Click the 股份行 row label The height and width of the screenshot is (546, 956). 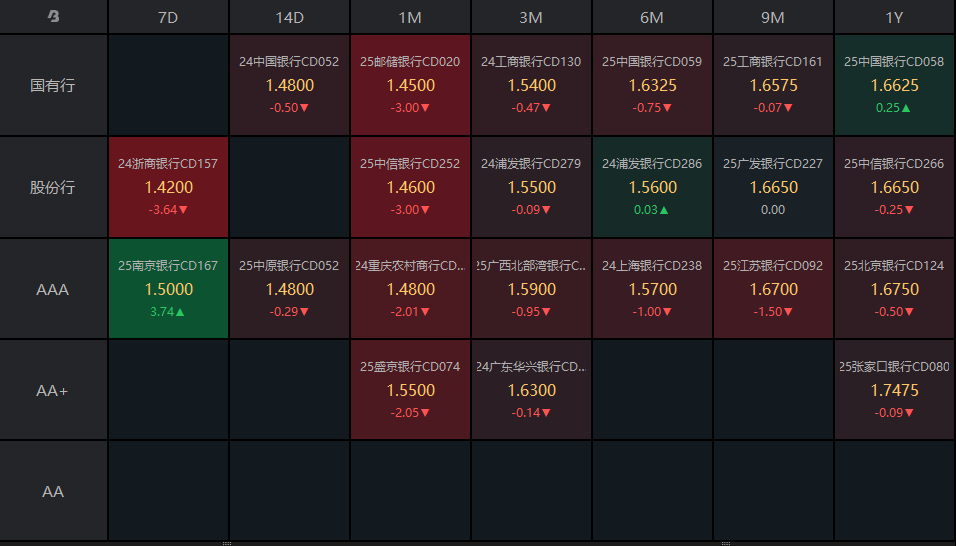click(53, 187)
